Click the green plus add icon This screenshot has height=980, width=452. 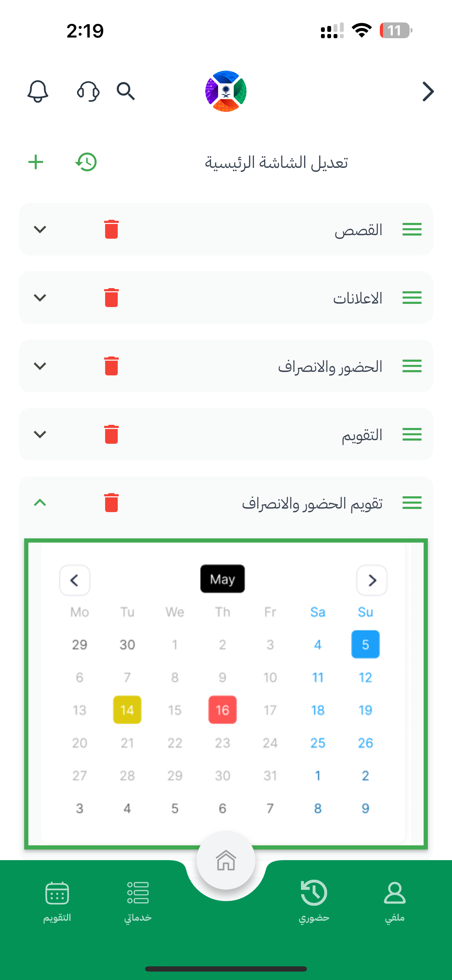pos(36,162)
